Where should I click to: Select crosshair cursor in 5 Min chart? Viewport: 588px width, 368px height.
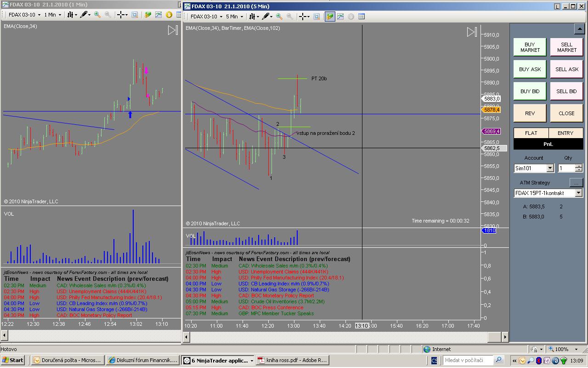(x=304, y=17)
